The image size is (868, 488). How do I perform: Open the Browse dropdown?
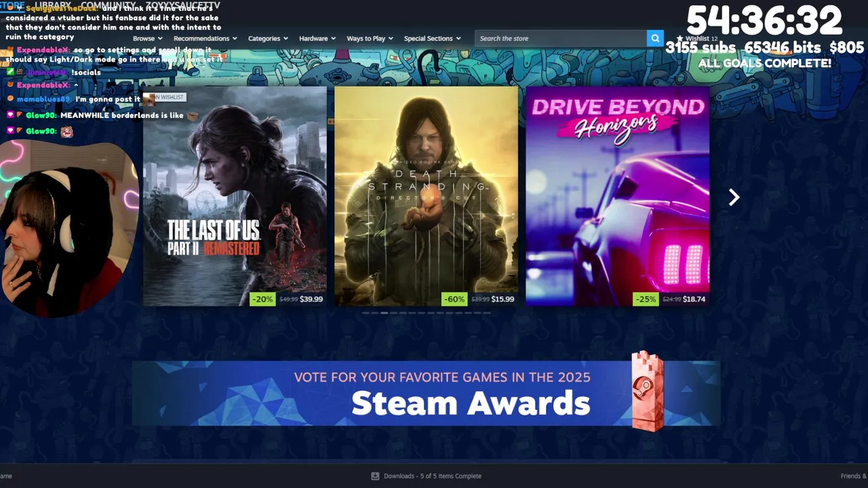pyautogui.click(x=147, y=39)
